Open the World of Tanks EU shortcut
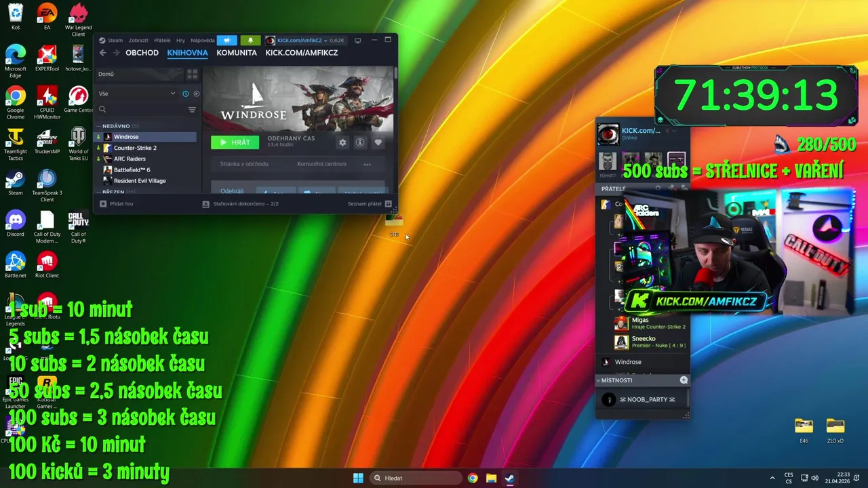Screen dimensions: 868x488 pyautogui.click(x=78, y=144)
